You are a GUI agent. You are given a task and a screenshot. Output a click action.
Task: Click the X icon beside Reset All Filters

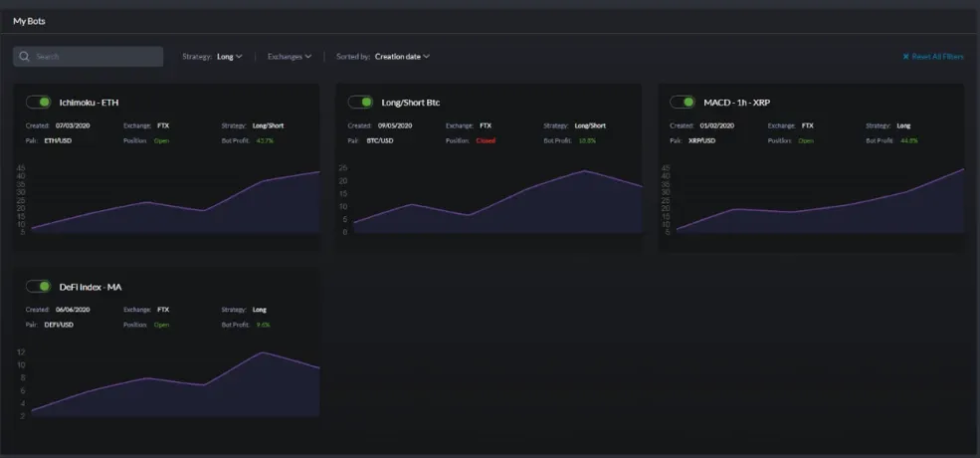point(905,57)
